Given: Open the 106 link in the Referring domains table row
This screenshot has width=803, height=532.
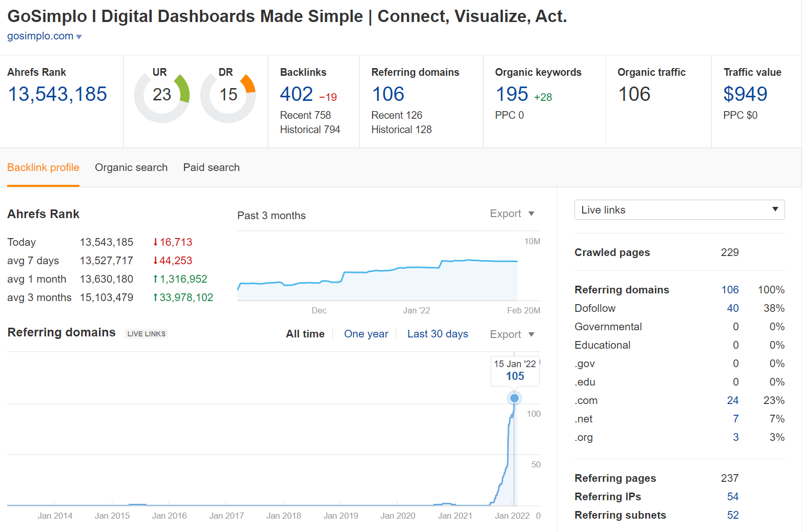Looking at the screenshot, I should point(730,290).
